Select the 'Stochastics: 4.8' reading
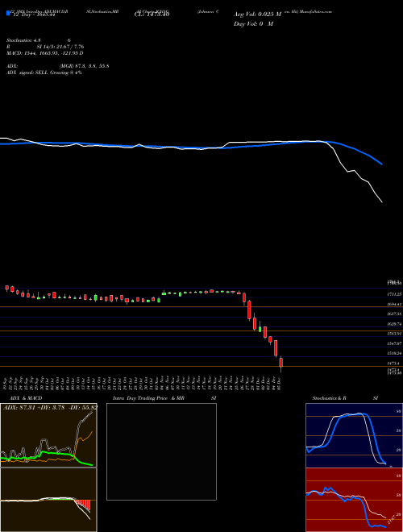The width and height of the screenshot is (403, 532). pos(25,40)
